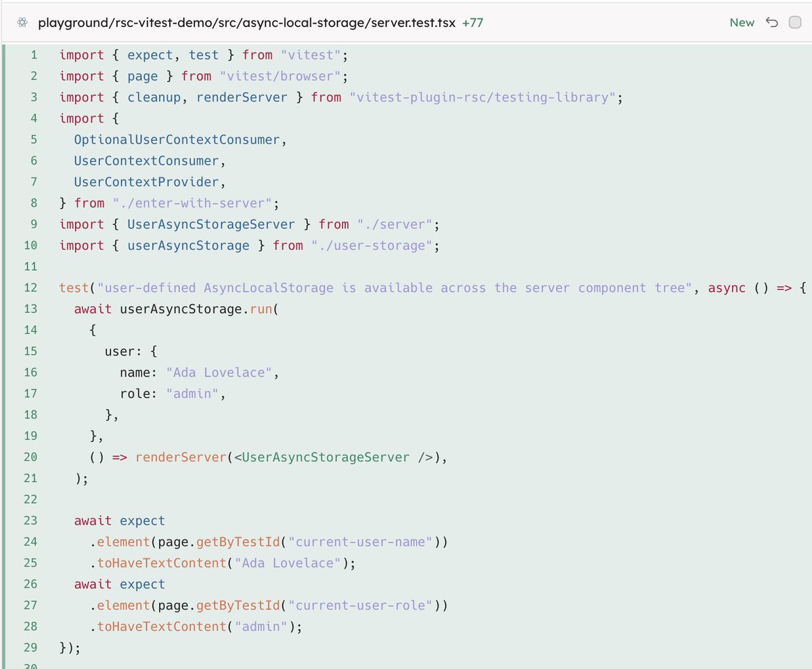Click the +77 additions count
The height and width of the screenshot is (669, 812).
point(472,23)
